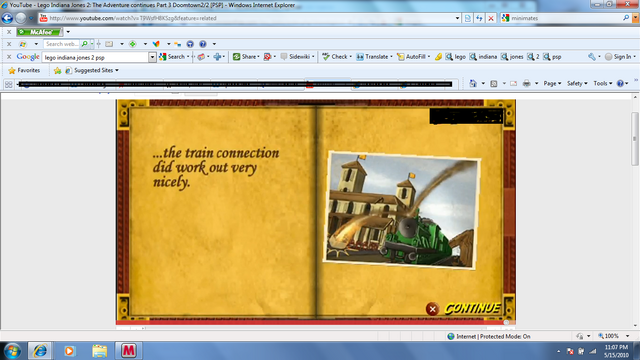Image resolution: width=640 pixels, height=360 pixels.
Task: Click the Compatibility View page icon
Action: (x=468, y=18)
